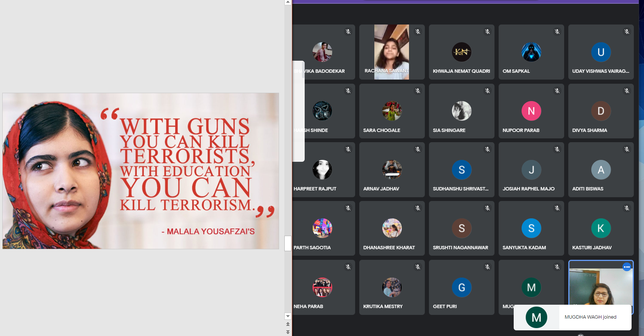This screenshot has height=336, width=644.
Task: Go to previous slide using the double up arrow
Action: [x=288, y=324]
